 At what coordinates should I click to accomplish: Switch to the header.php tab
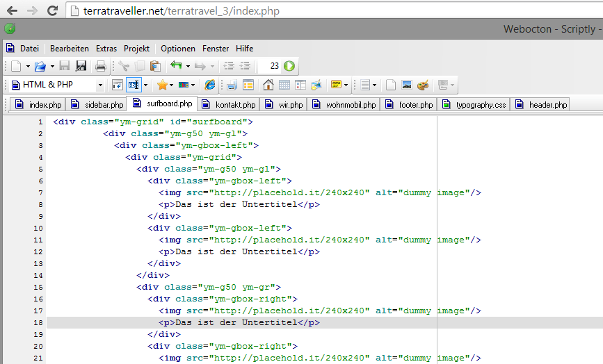[540, 104]
